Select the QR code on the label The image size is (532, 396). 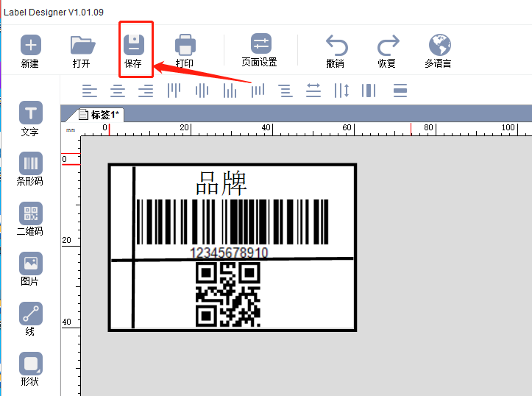tap(228, 294)
